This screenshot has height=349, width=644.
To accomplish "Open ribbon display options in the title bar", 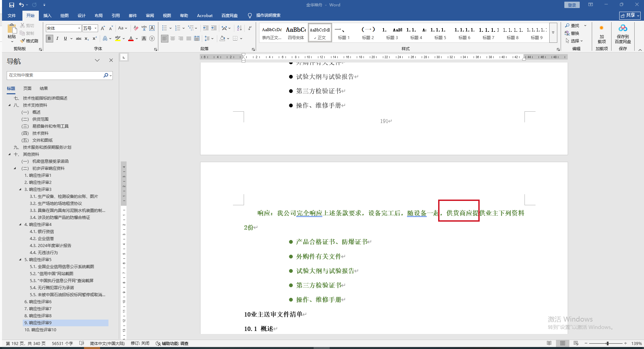I will [590, 5].
